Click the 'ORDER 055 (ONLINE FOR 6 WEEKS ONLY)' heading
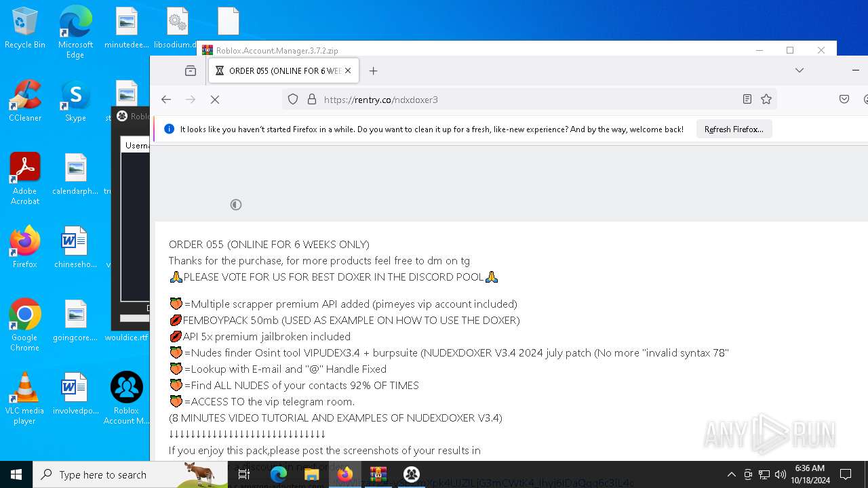Viewport: 868px width, 488px height. (269, 245)
